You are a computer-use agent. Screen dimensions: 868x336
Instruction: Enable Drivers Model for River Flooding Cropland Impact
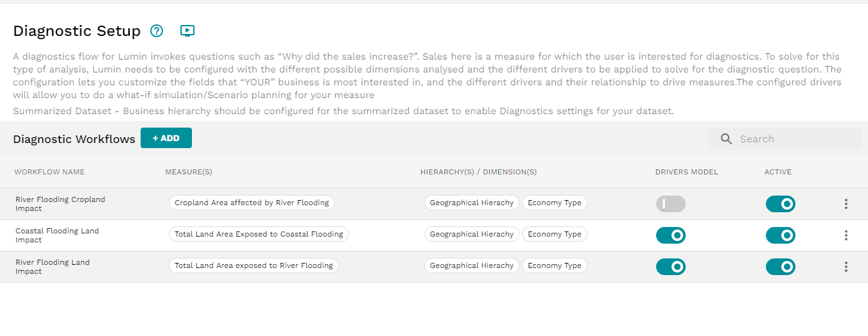[670, 204]
